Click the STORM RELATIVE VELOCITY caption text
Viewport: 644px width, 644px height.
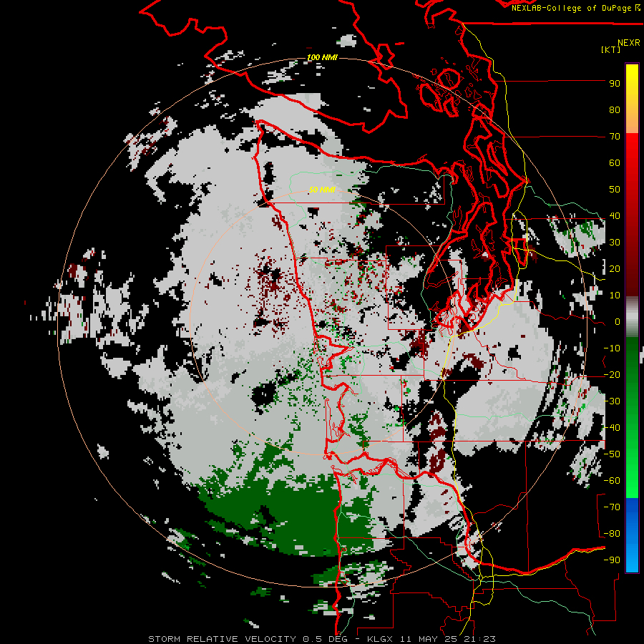(x=222, y=639)
